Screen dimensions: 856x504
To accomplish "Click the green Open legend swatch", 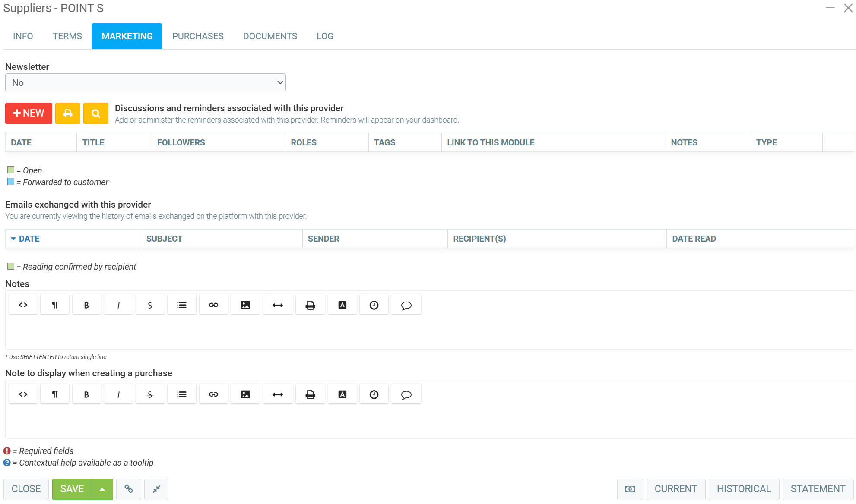I will click(x=11, y=170).
